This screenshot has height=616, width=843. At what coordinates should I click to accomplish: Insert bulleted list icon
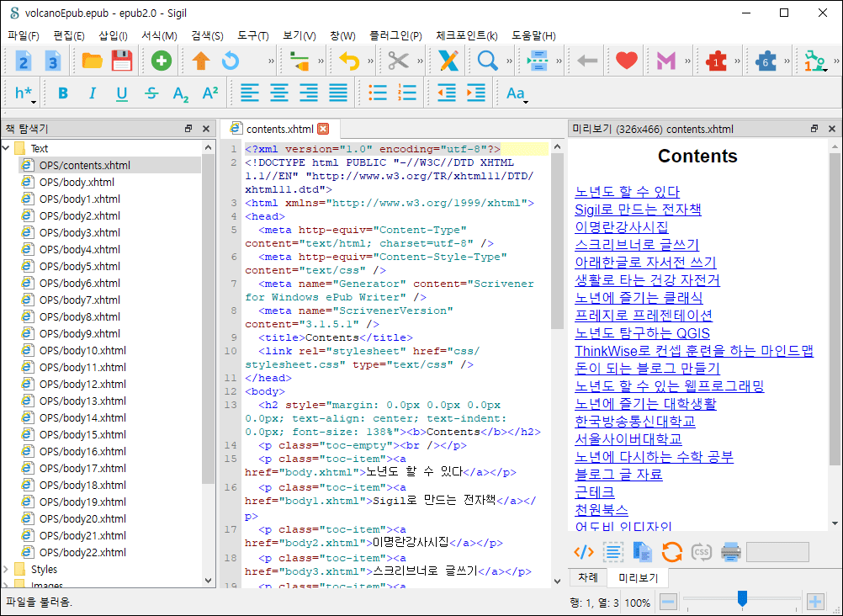(x=378, y=93)
